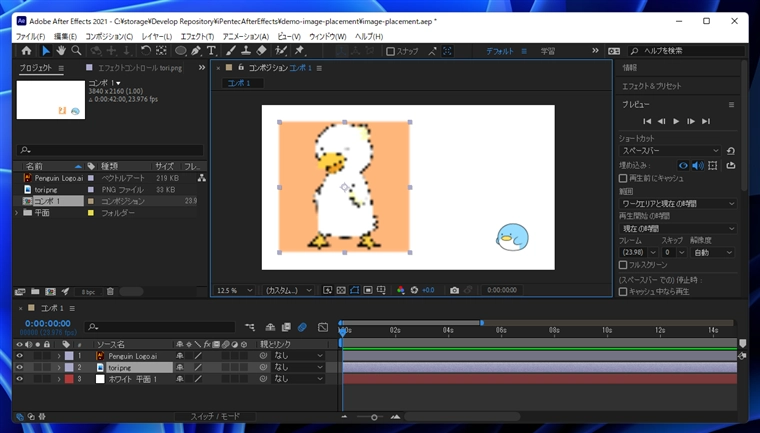Select the Ellipse shape tool
Image resolution: width=760 pixels, height=433 pixels.
tap(180, 51)
